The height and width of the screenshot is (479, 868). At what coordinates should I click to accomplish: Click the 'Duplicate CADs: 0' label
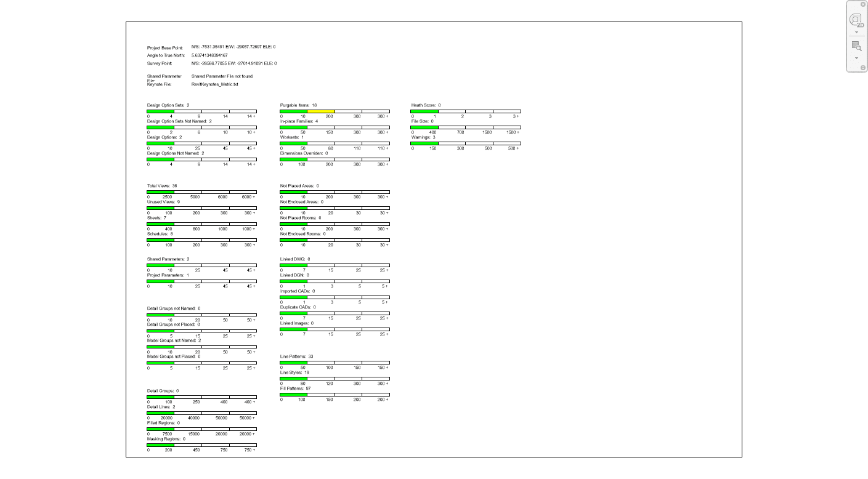[x=298, y=307]
